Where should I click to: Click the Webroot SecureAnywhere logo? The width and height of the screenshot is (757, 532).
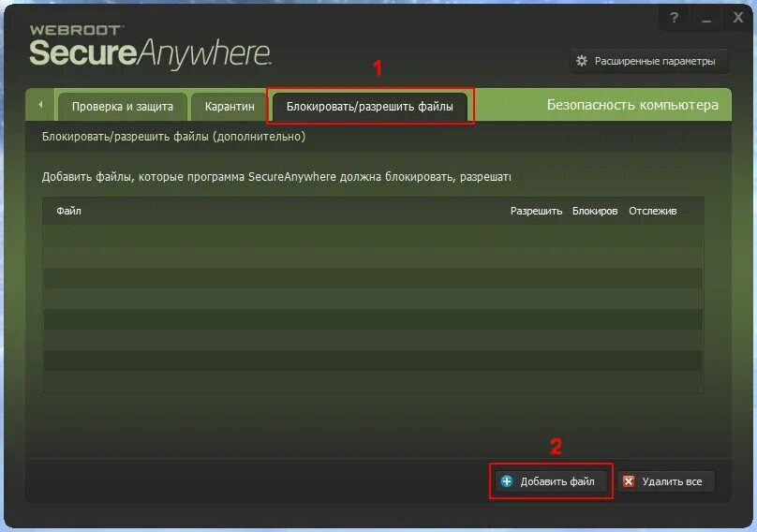150,46
